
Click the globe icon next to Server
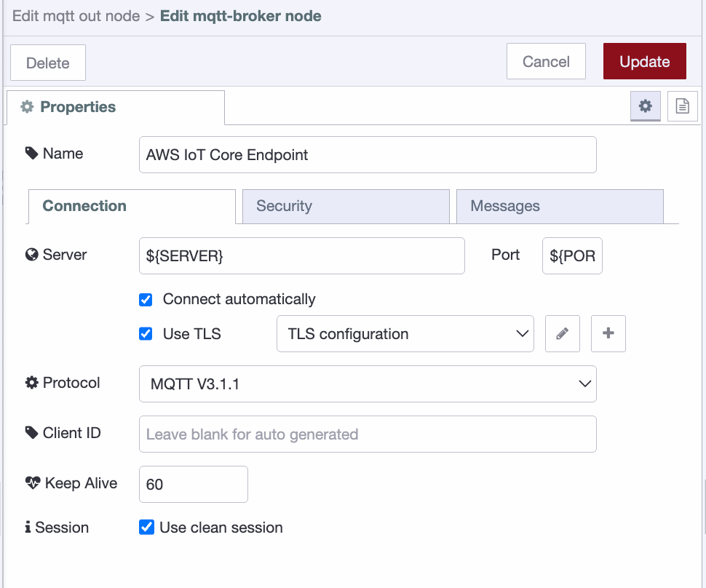[30, 254]
